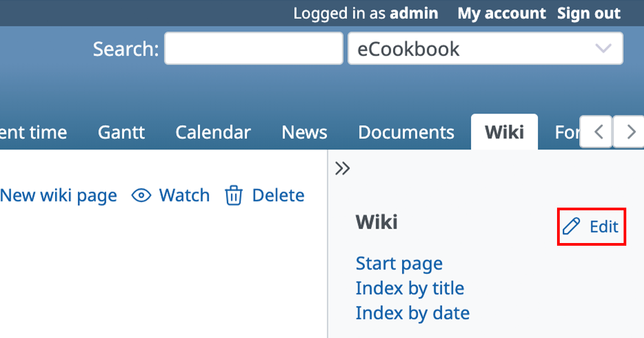
Task: Open My account page
Action: (x=502, y=13)
